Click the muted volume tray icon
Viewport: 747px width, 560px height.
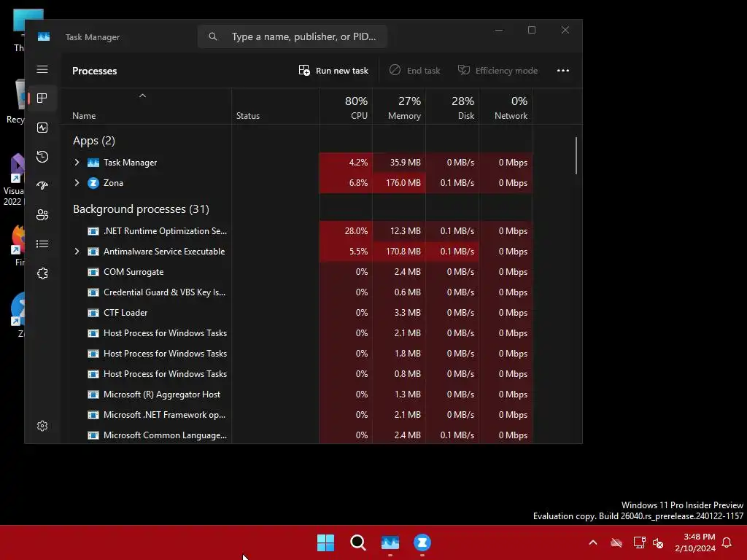click(658, 542)
